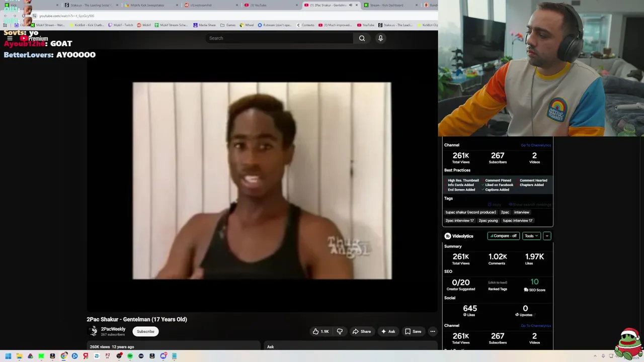Select the '2pac young' tag
This screenshot has height=362, width=644.
click(x=488, y=220)
